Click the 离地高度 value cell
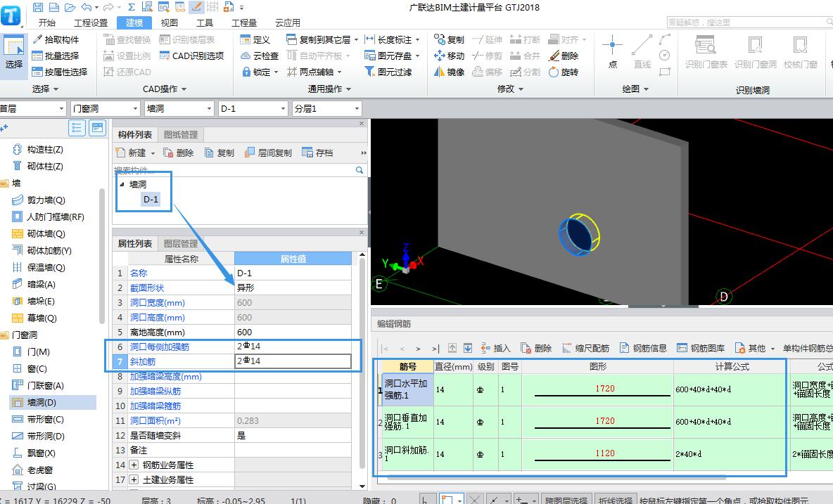The height and width of the screenshot is (504, 833). click(x=293, y=332)
